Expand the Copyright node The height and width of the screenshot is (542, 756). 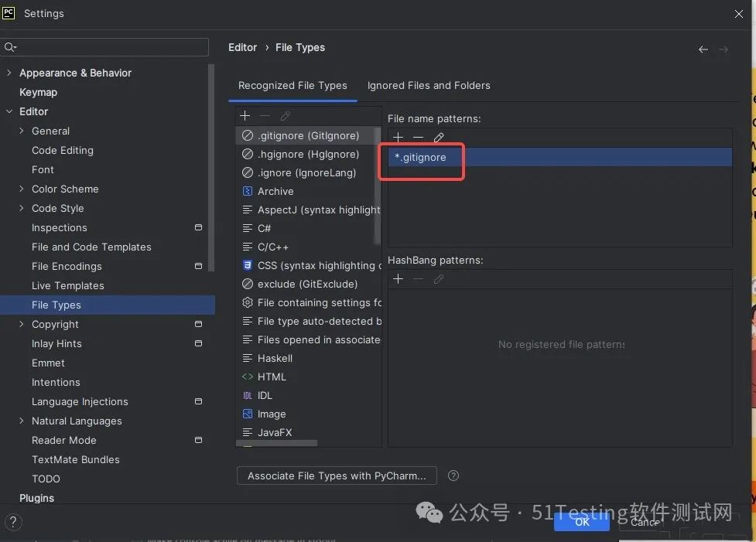pos(21,324)
